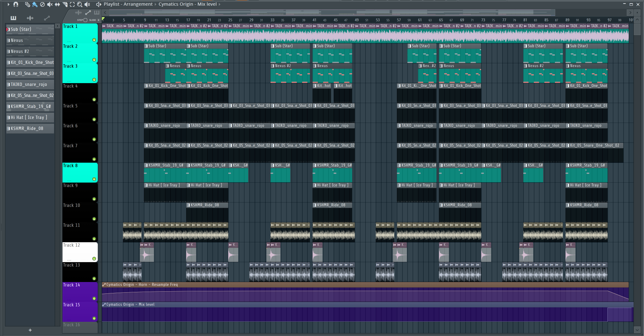Click the speaker icon before Playlist title
644x336 pixels.
coord(99,4)
